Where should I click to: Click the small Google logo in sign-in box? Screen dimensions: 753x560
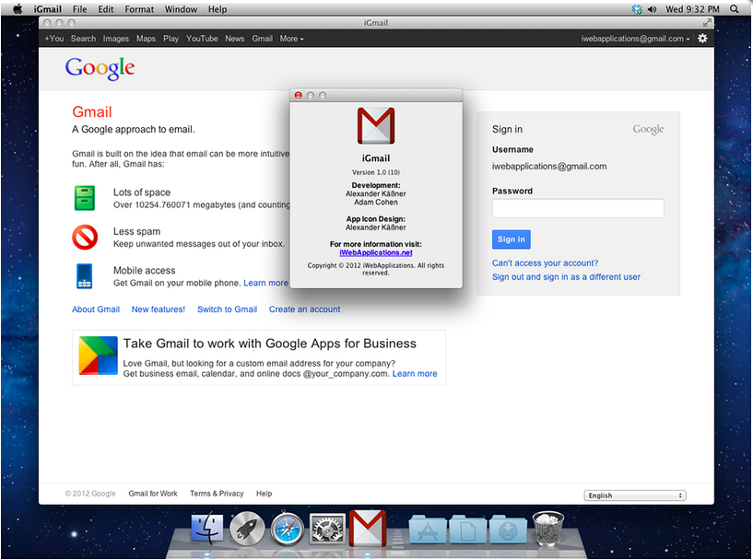[x=648, y=130]
